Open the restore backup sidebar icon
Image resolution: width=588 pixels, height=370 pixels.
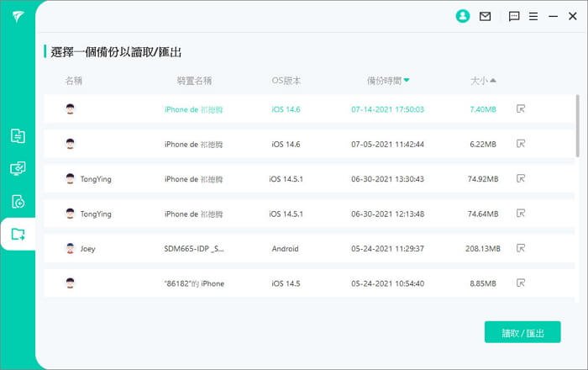pyautogui.click(x=18, y=202)
